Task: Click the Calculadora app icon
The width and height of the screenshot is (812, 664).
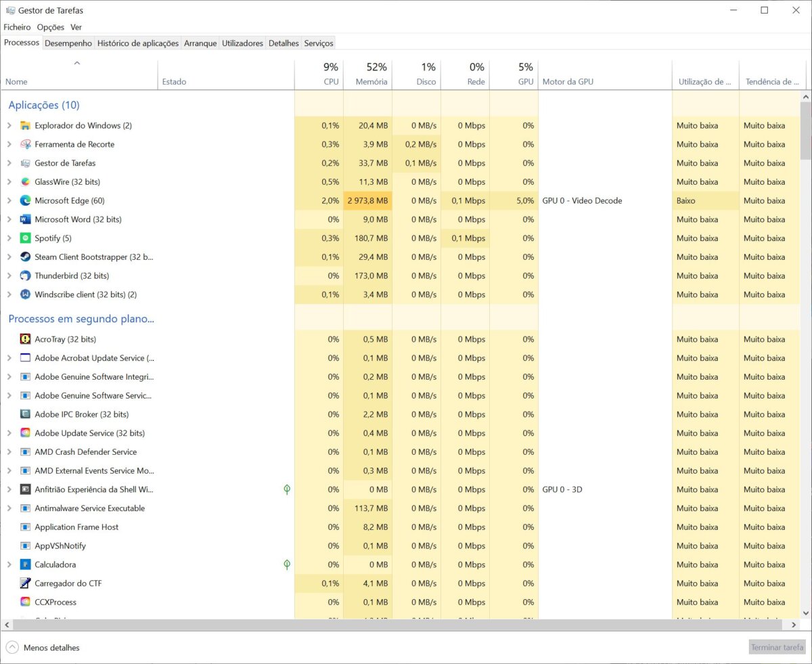Action: point(25,565)
